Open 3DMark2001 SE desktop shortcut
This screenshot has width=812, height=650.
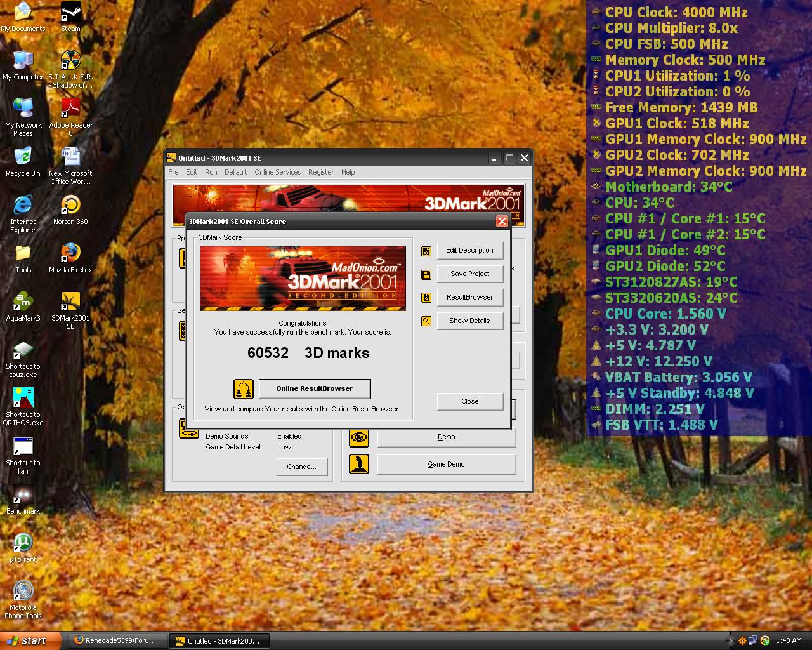(70, 310)
